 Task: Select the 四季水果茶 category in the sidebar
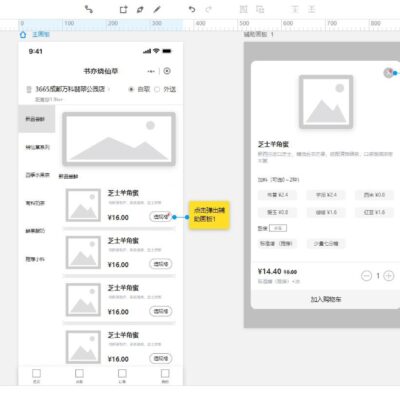[38, 175]
